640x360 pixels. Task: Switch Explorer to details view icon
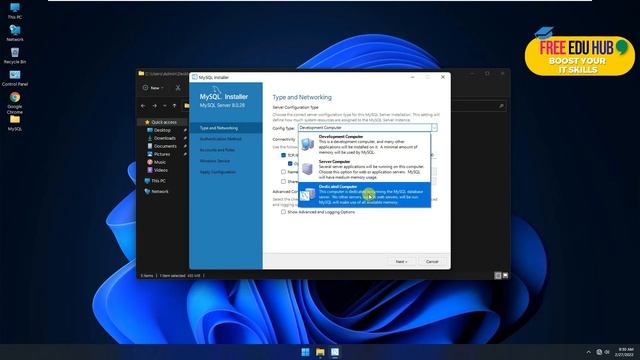coord(498,276)
